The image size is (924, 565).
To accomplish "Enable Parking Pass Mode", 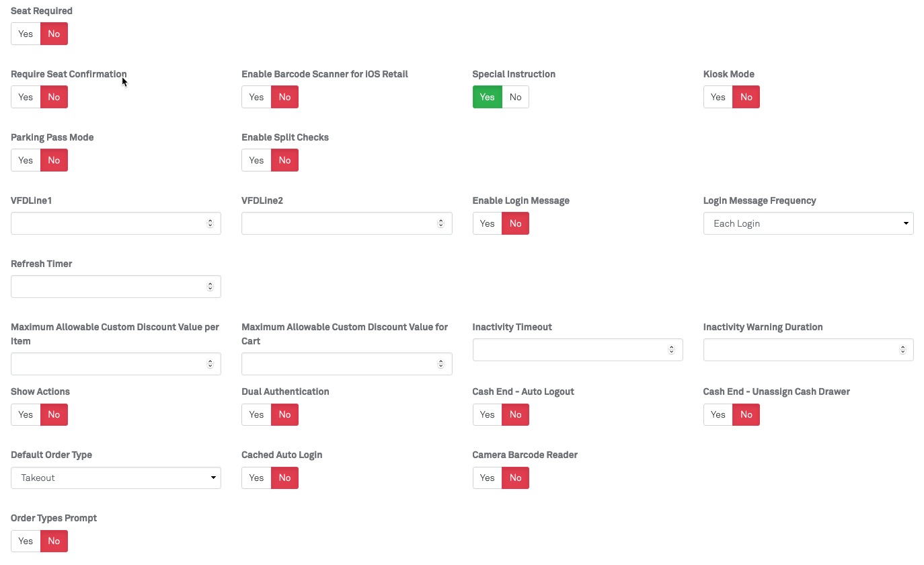I will coord(26,160).
